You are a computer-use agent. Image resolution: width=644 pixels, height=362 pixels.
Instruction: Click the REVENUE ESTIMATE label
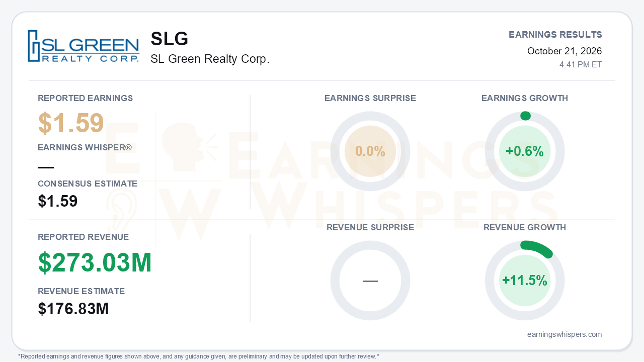pyautogui.click(x=82, y=291)
